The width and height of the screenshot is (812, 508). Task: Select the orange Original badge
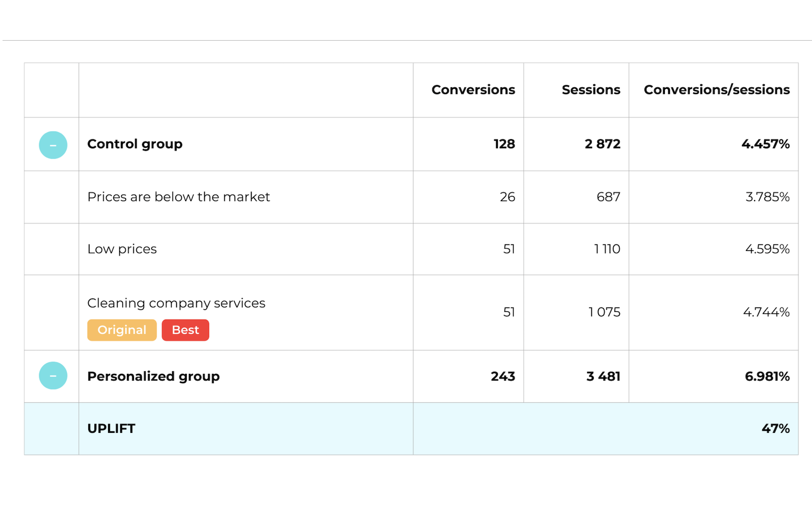pos(122,330)
